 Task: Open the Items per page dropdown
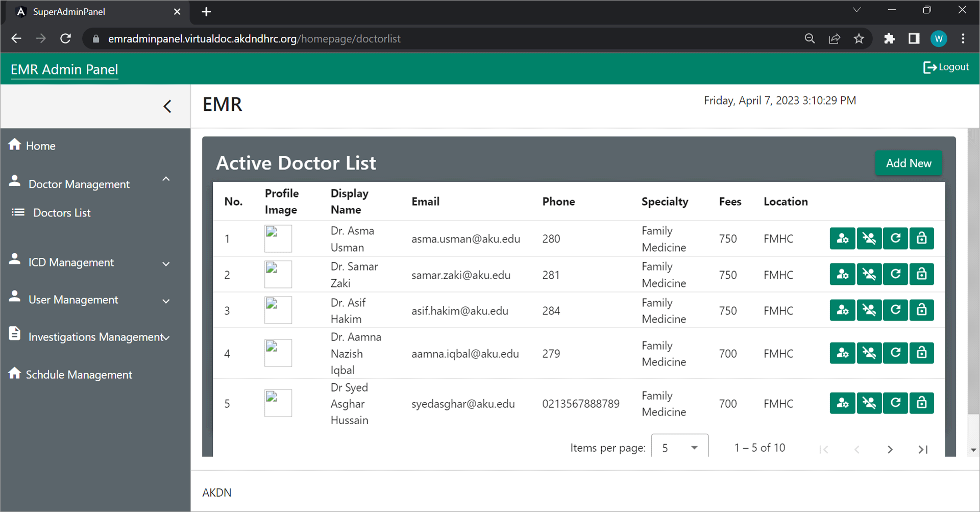coord(679,447)
